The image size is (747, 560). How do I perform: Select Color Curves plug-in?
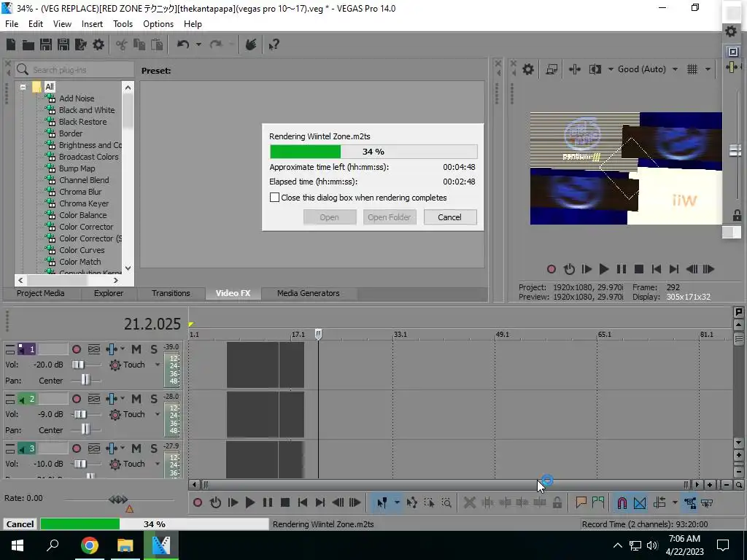pos(82,250)
